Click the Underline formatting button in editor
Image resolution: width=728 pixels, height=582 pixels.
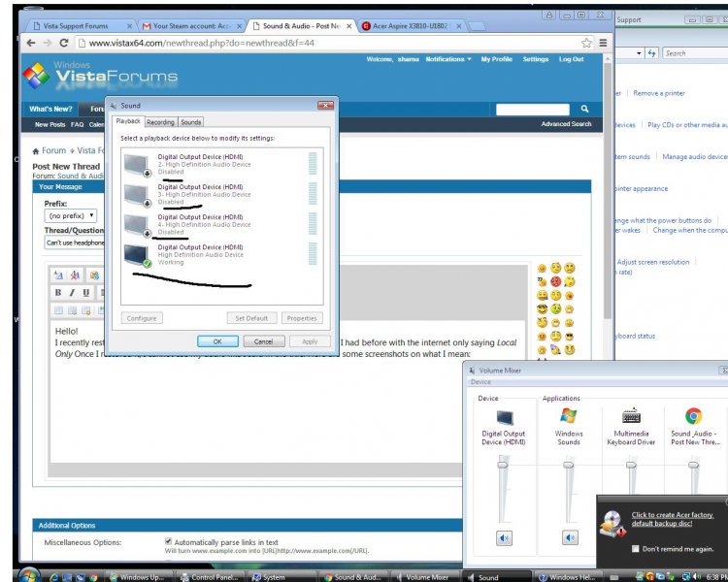coord(85,292)
